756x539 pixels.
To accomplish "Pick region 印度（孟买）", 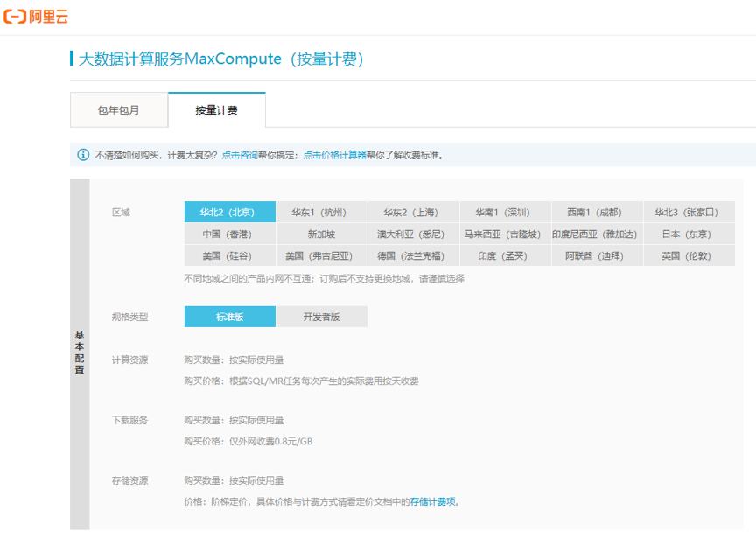I will (506, 255).
